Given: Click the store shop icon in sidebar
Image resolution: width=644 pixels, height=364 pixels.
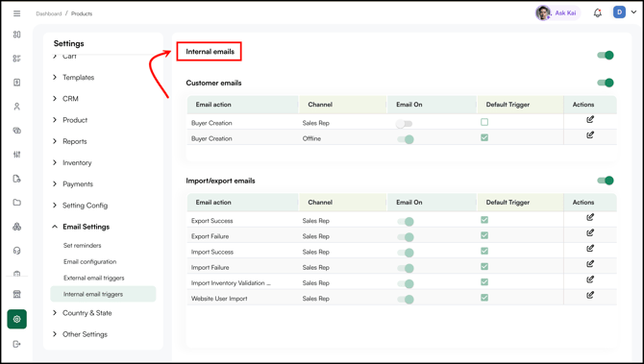Looking at the screenshot, I should pyautogui.click(x=17, y=294).
